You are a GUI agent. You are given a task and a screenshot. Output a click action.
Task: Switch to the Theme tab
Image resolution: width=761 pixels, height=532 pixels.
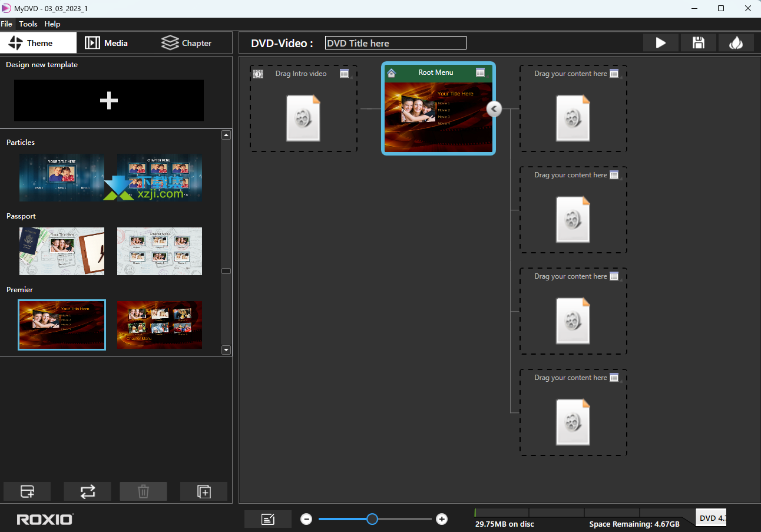click(x=38, y=43)
